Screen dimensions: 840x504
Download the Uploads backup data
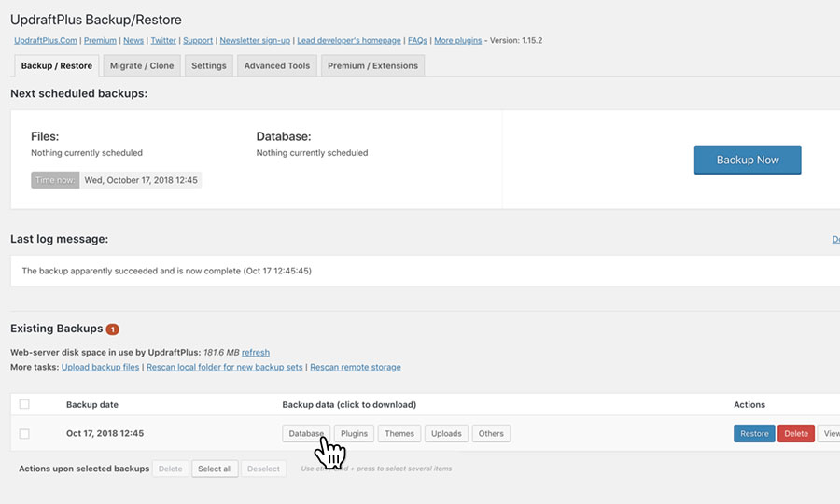tap(446, 433)
